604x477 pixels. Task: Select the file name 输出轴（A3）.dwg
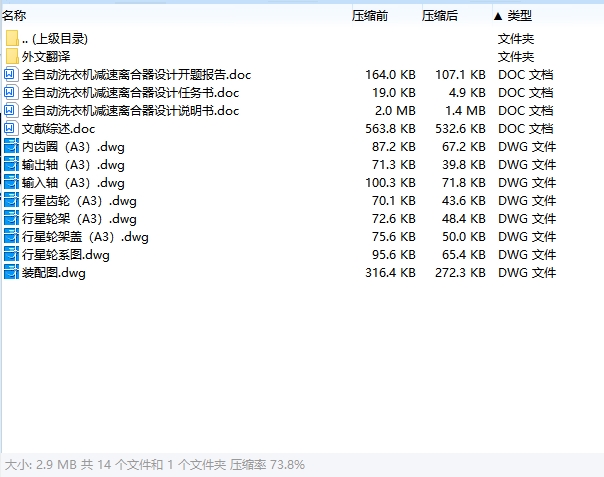click(x=73, y=165)
